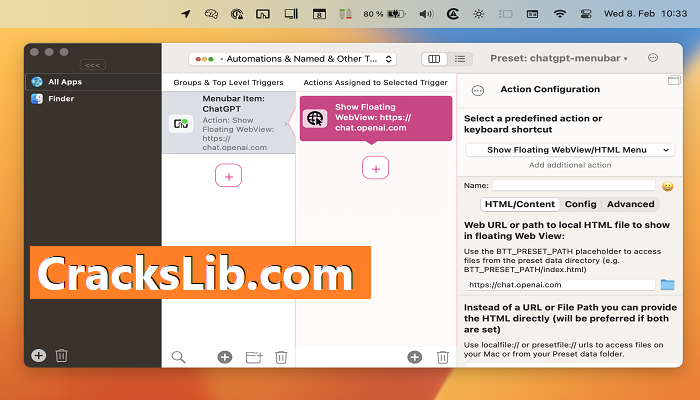The image size is (700, 400).
Task: Focus the Name input field
Action: click(x=573, y=185)
